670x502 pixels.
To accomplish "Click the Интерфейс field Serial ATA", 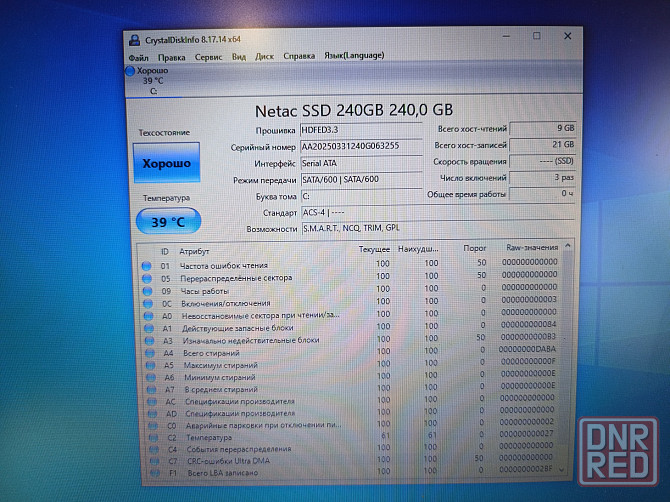I will (361, 163).
